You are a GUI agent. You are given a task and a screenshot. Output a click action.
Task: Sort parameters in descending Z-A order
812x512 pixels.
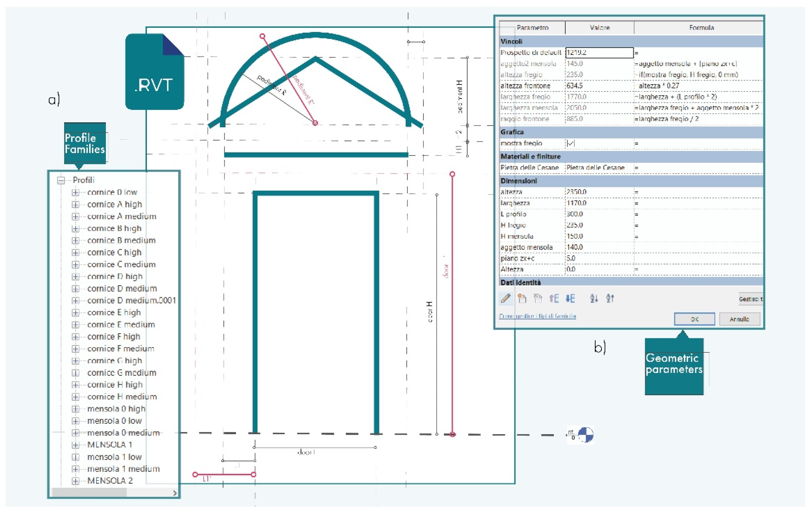pos(610,298)
